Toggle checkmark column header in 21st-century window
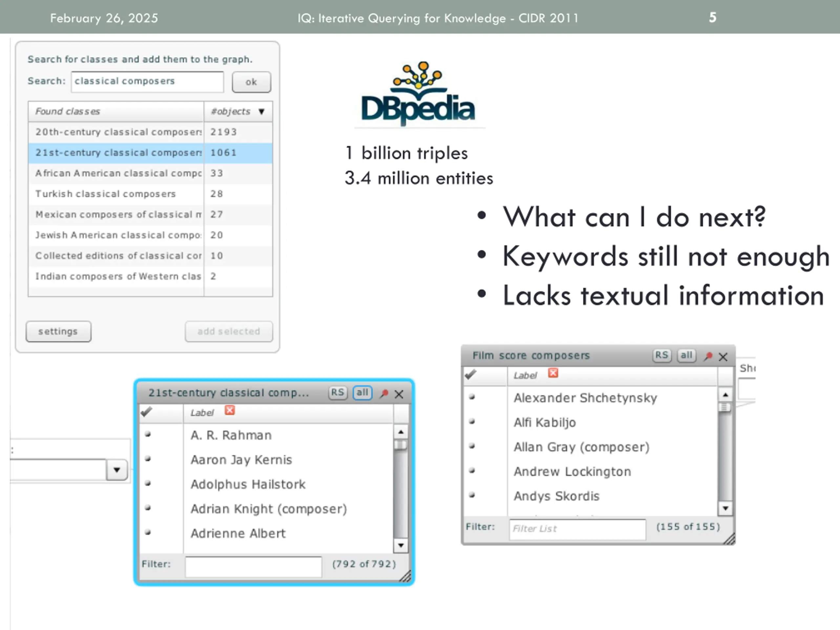This screenshot has height=630, width=840. click(x=146, y=412)
